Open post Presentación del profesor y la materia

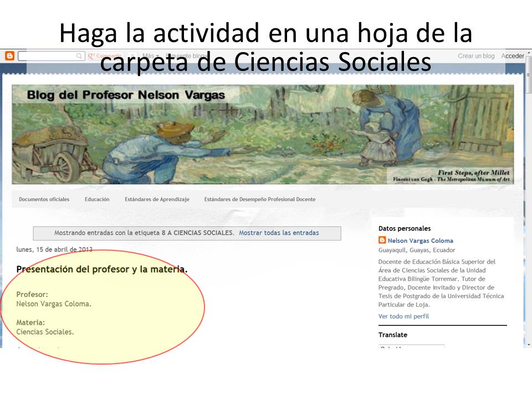pyautogui.click(x=102, y=269)
